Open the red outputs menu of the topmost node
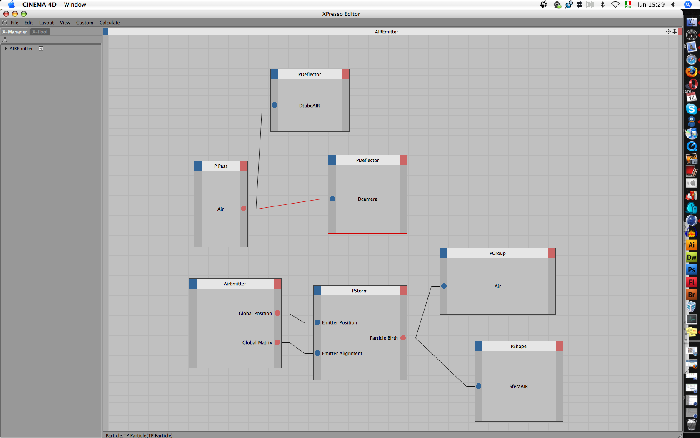Viewport: 700px width, 438px height. tap(346, 74)
